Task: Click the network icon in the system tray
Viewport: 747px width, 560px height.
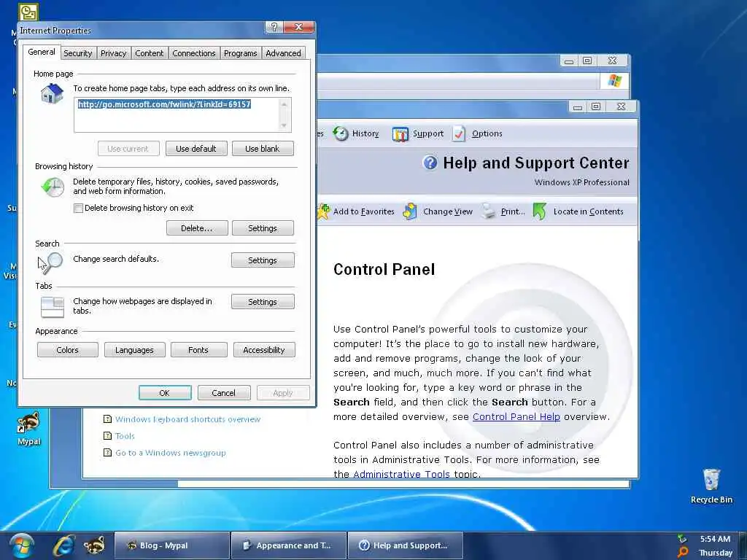Action: [683, 539]
